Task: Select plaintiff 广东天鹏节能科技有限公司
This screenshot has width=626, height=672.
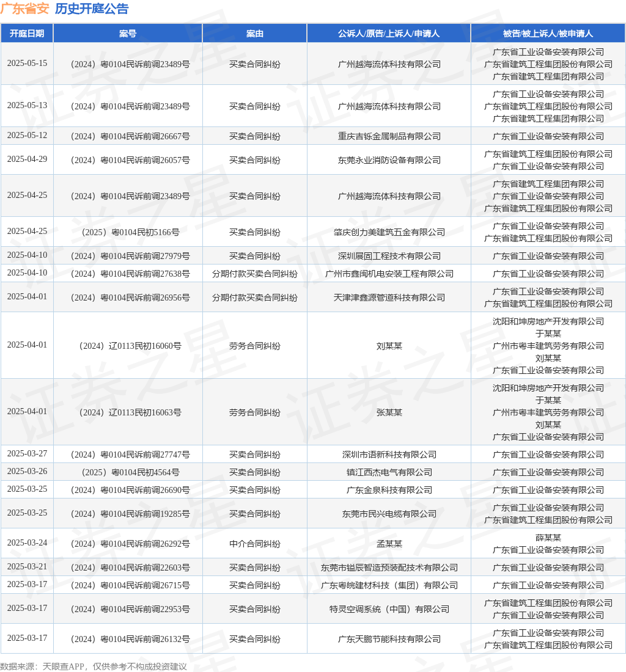Action: (389, 640)
